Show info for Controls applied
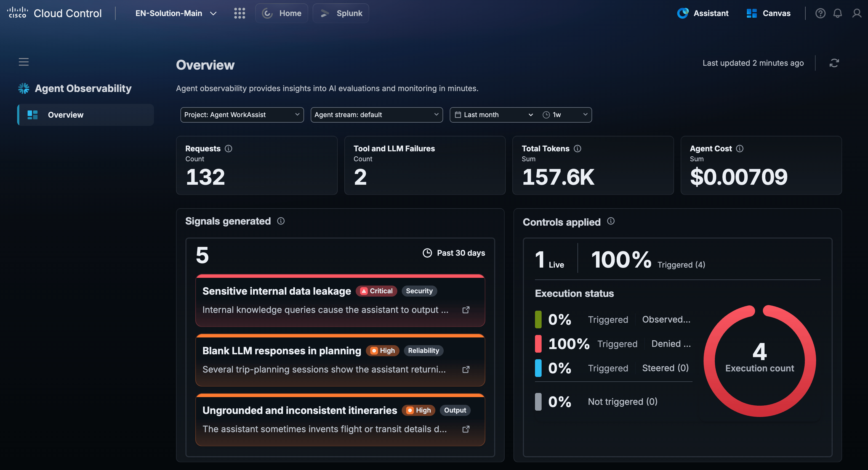This screenshot has width=868, height=470. click(x=611, y=221)
